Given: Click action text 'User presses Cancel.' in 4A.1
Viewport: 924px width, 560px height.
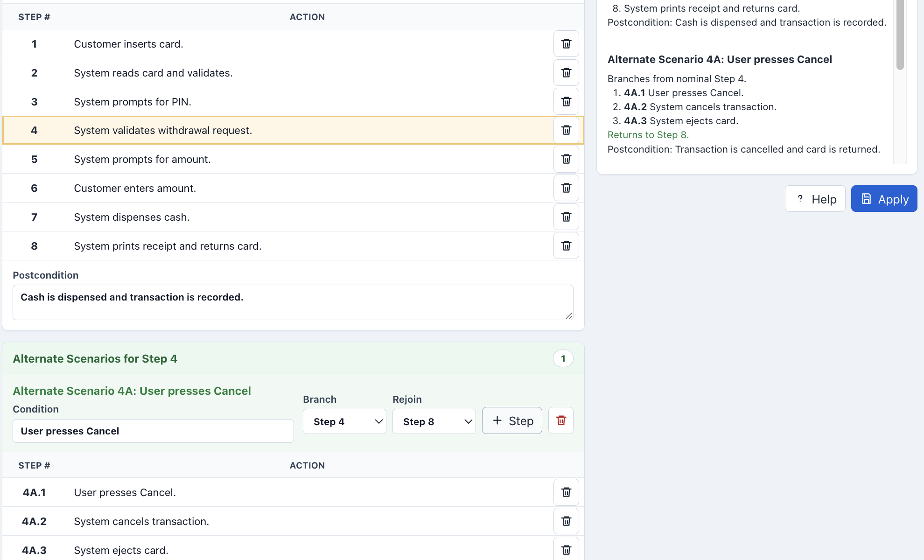Looking at the screenshot, I should (125, 492).
